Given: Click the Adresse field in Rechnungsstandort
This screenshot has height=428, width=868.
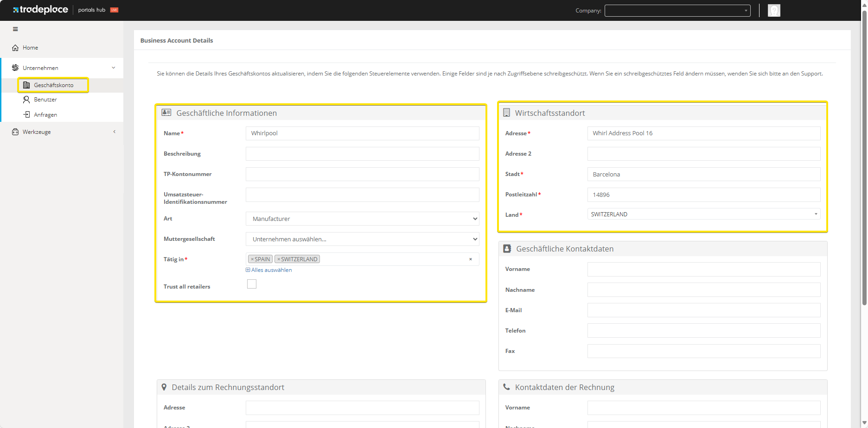Looking at the screenshot, I should 363,408.
